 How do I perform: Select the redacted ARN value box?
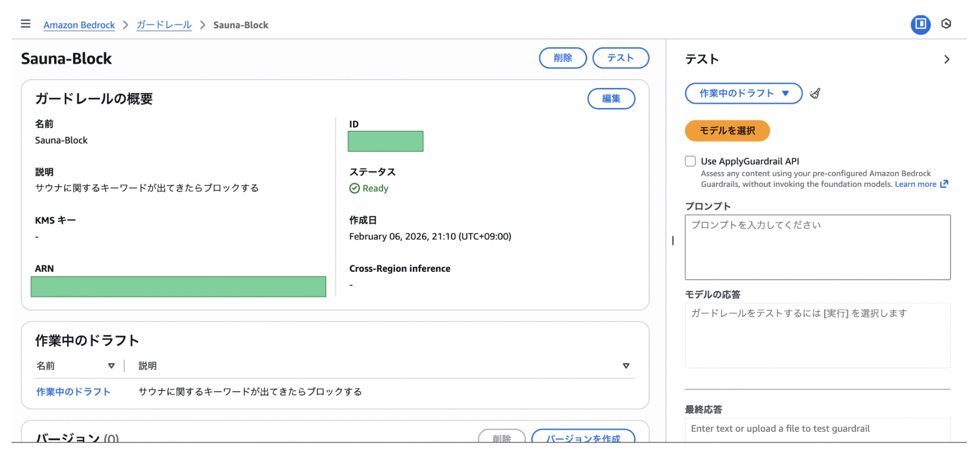[178, 287]
